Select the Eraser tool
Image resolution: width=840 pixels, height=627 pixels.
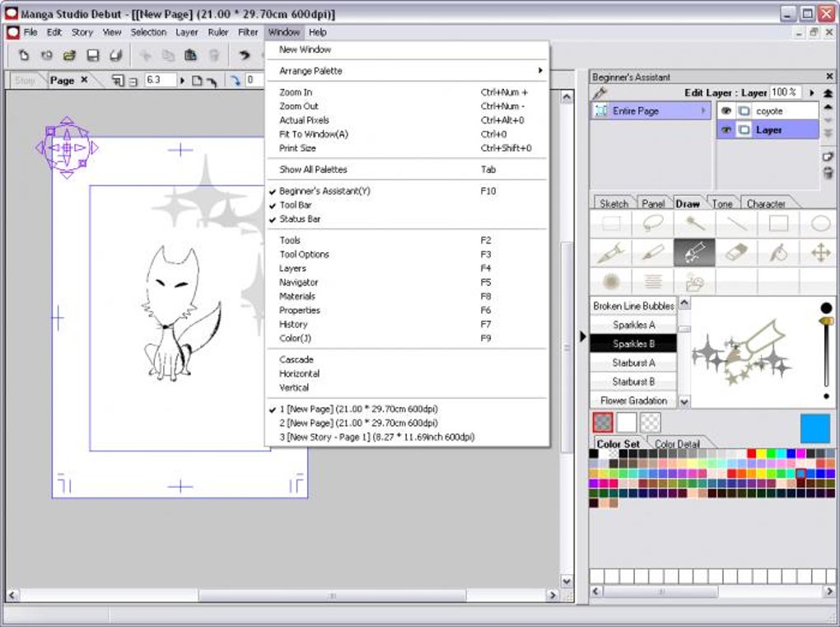pos(736,252)
